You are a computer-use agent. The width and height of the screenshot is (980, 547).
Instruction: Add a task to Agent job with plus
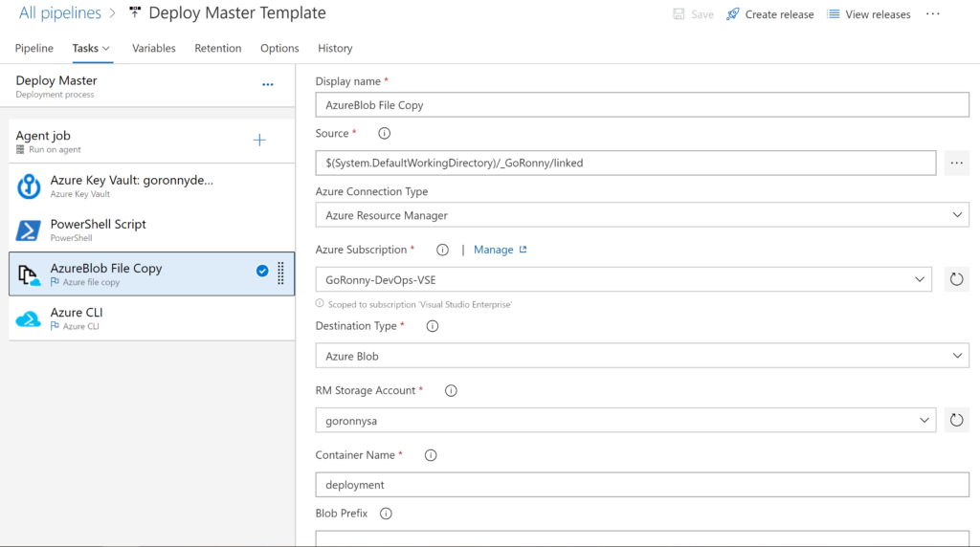point(259,140)
